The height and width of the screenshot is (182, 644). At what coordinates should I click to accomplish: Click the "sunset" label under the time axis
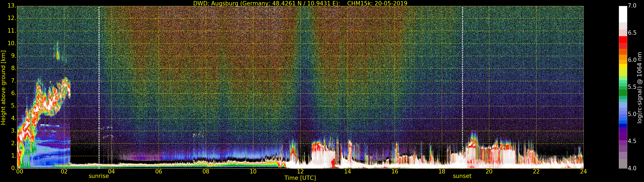click(x=462, y=176)
